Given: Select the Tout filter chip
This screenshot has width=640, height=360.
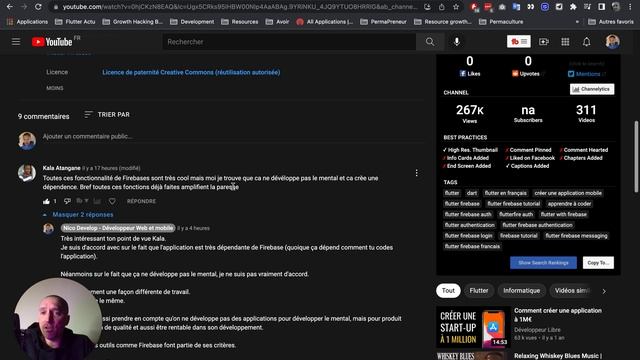Looking at the screenshot, I should coord(448,291).
